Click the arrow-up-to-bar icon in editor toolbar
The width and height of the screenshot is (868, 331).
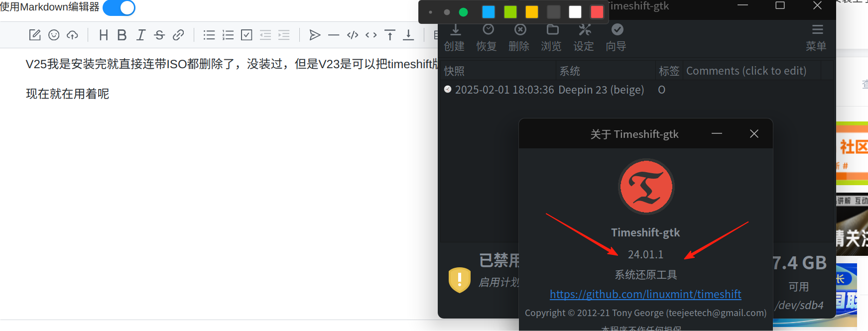click(x=390, y=35)
